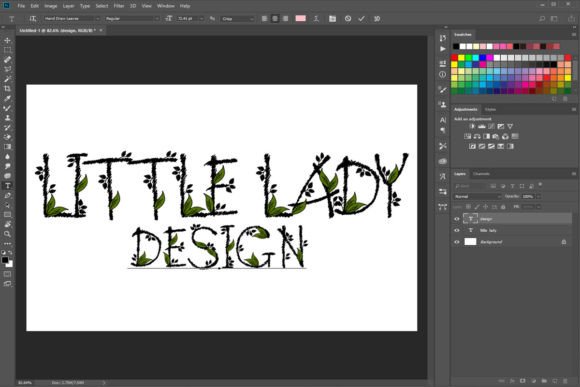Click the 3D text button in options bar
Image resolution: width=580 pixels, height=387 pixels.
377,18
